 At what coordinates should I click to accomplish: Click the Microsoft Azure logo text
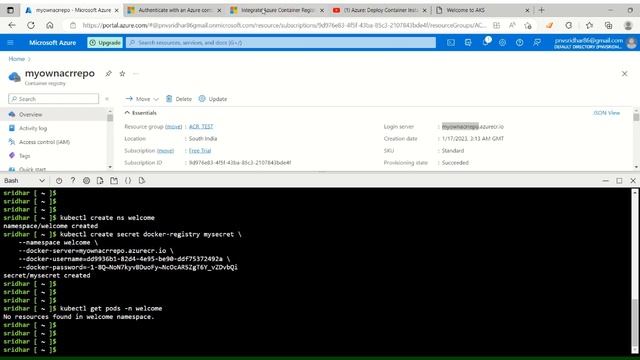click(x=53, y=42)
